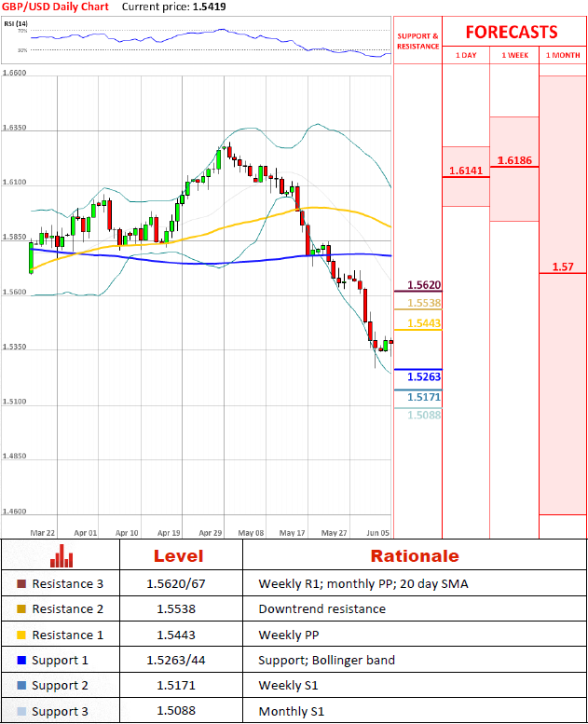Click the 1.5350 price axis label

[x=14, y=347]
